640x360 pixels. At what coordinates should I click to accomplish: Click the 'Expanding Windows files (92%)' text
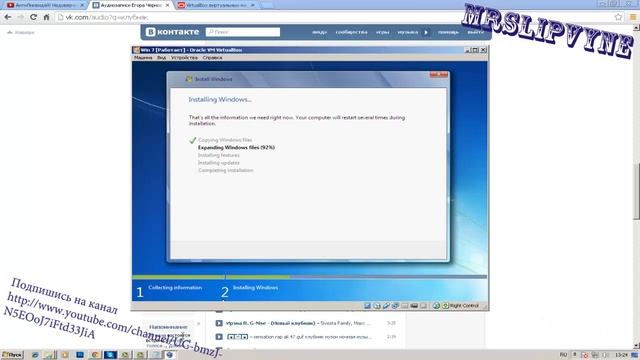pos(236,147)
